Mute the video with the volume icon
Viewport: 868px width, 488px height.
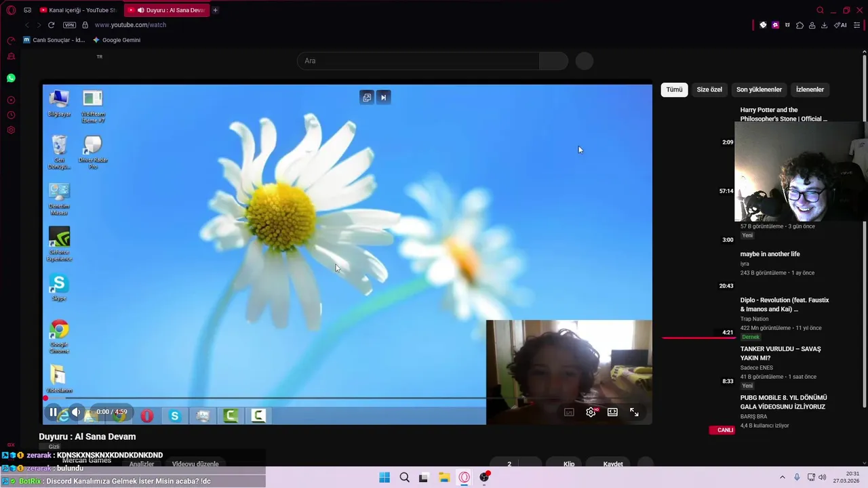[76, 412]
